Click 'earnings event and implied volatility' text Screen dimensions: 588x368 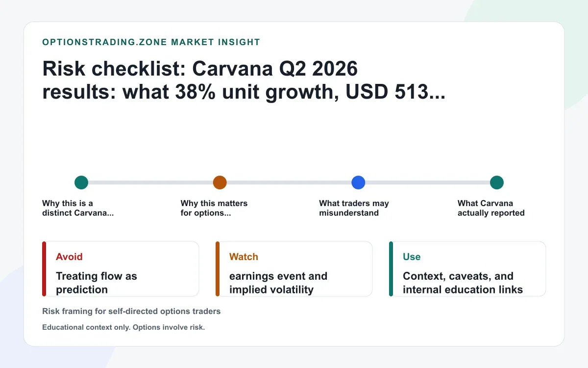click(x=278, y=283)
